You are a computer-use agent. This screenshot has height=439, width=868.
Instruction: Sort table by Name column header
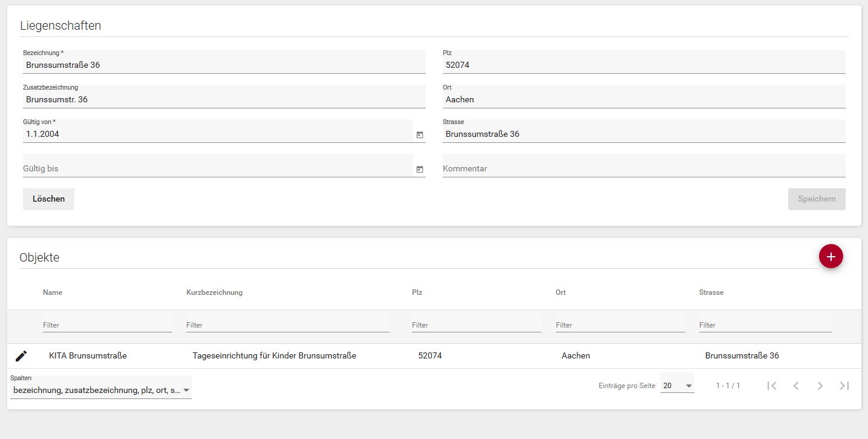[x=53, y=292]
